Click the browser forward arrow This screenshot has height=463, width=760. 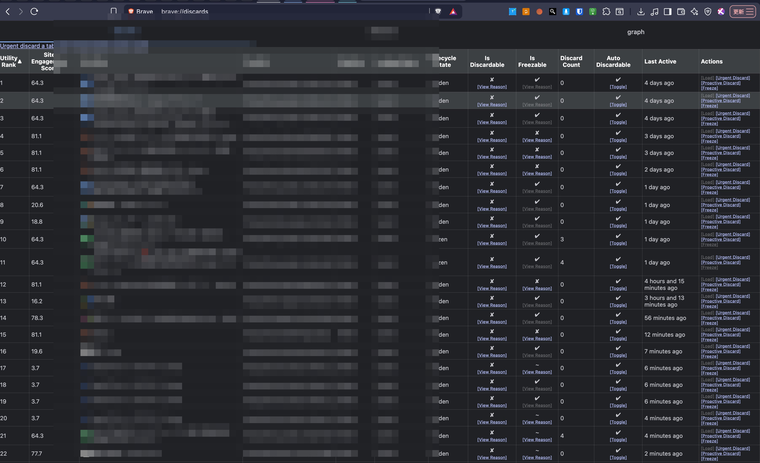(21, 12)
